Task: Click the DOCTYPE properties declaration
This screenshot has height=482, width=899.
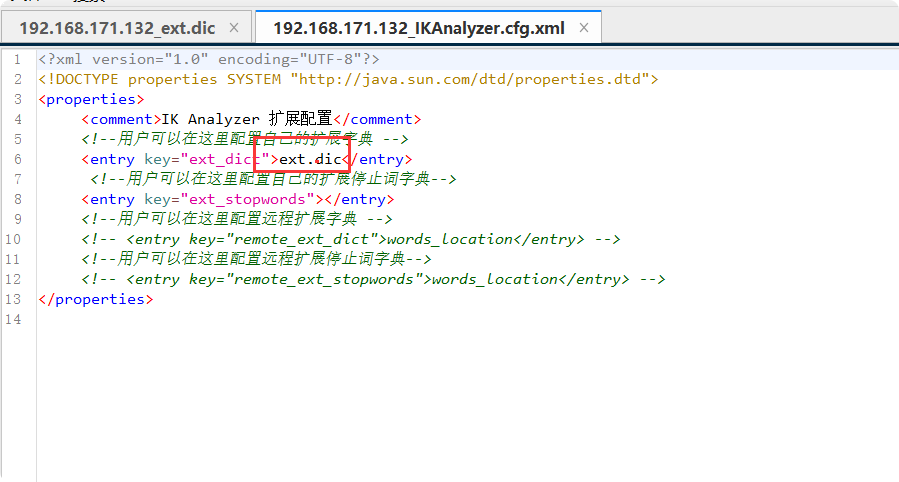Action: coord(349,79)
